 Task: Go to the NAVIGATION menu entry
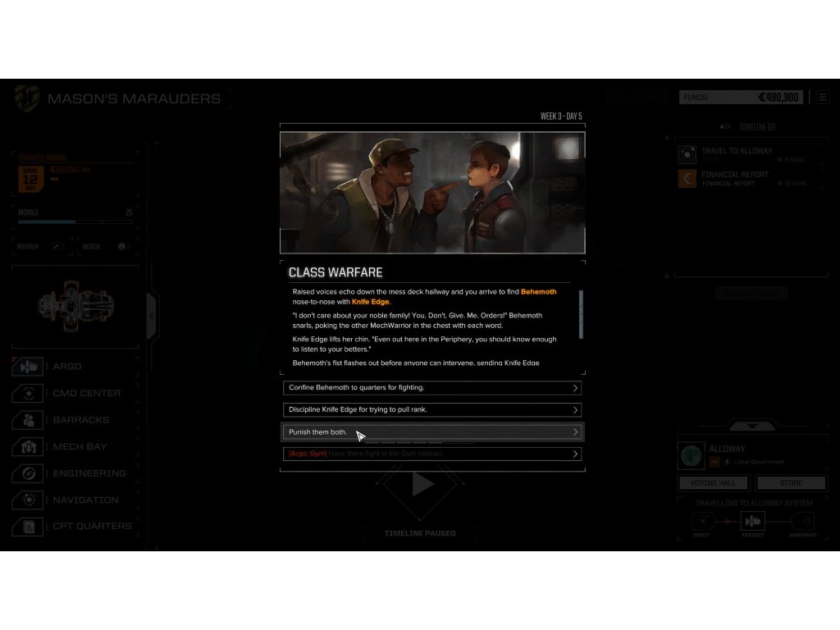coord(85,500)
